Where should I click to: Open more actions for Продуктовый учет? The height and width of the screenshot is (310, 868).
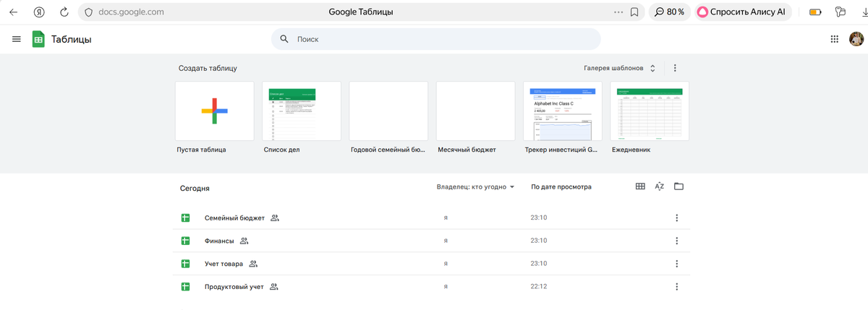tap(677, 287)
